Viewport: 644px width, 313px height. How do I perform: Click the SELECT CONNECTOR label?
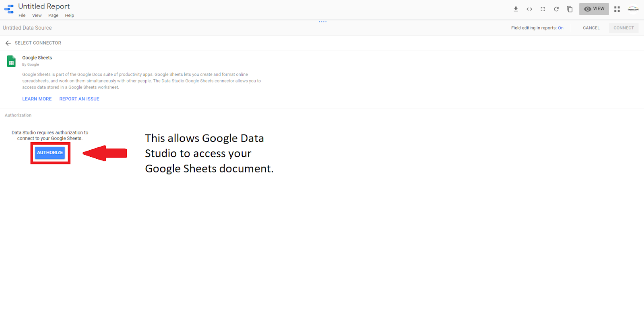coord(38,43)
